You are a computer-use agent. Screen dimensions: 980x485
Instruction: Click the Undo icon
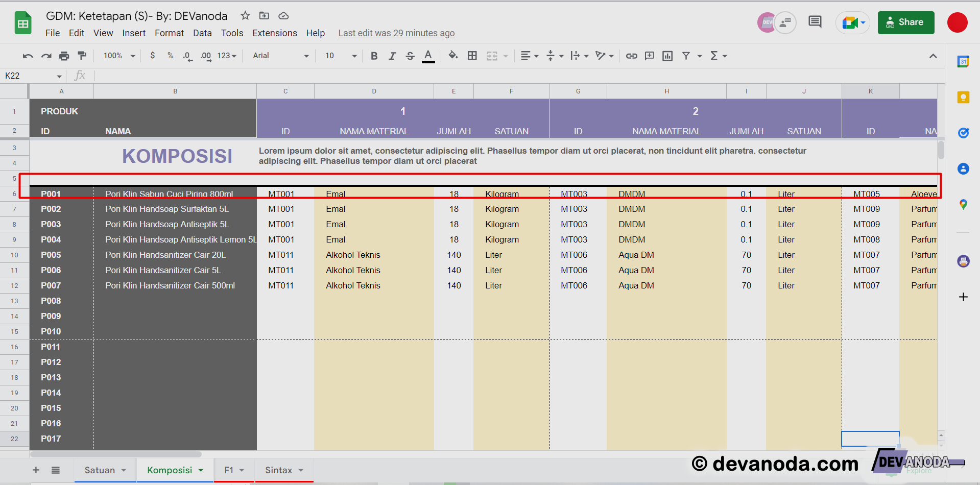28,56
